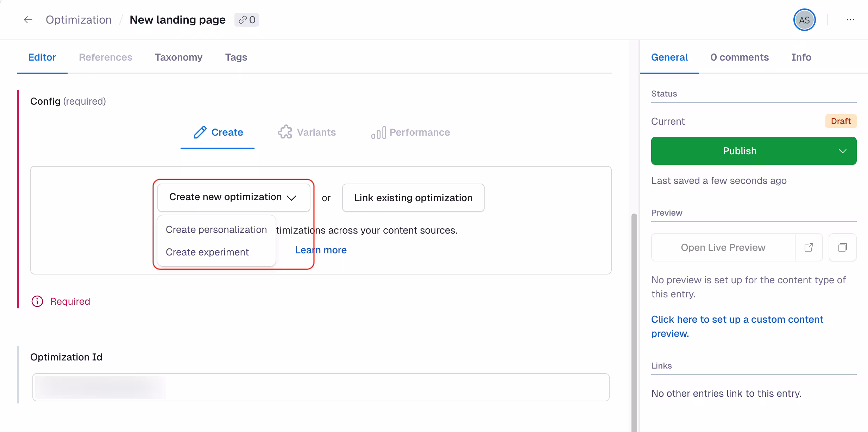This screenshot has width=868, height=432.
Task: Open the links count badge
Action: (x=247, y=20)
